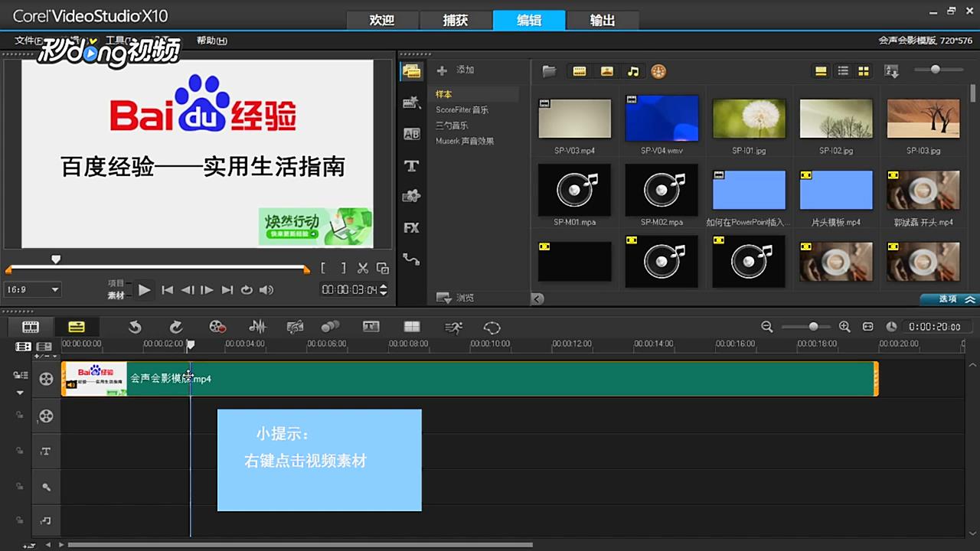Select the 会声会影模版.mp4 timeline clip
Viewport: 980px width, 551px height.
point(469,379)
